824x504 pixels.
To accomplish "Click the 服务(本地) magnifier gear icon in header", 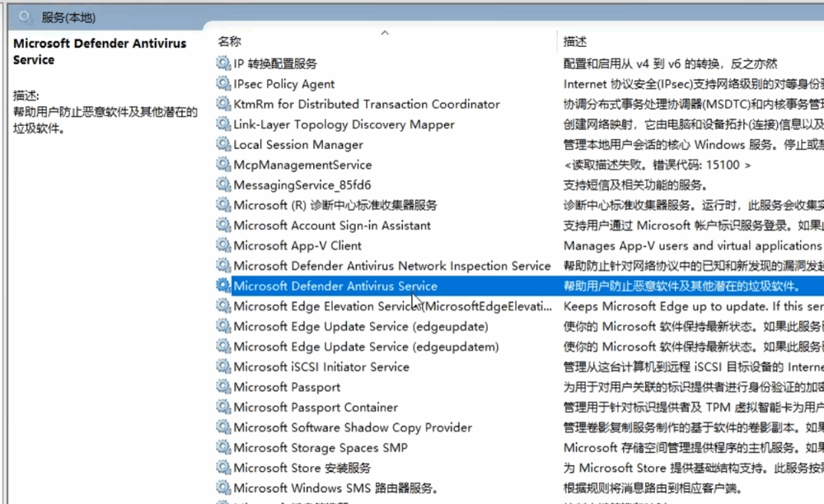I will pyautogui.click(x=25, y=16).
